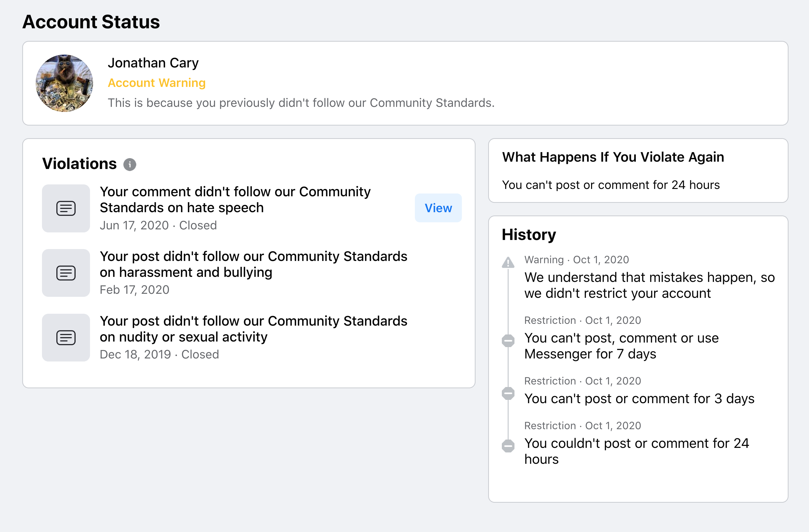Click the hate speech violation comment icon

pyautogui.click(x=66, y=208)
